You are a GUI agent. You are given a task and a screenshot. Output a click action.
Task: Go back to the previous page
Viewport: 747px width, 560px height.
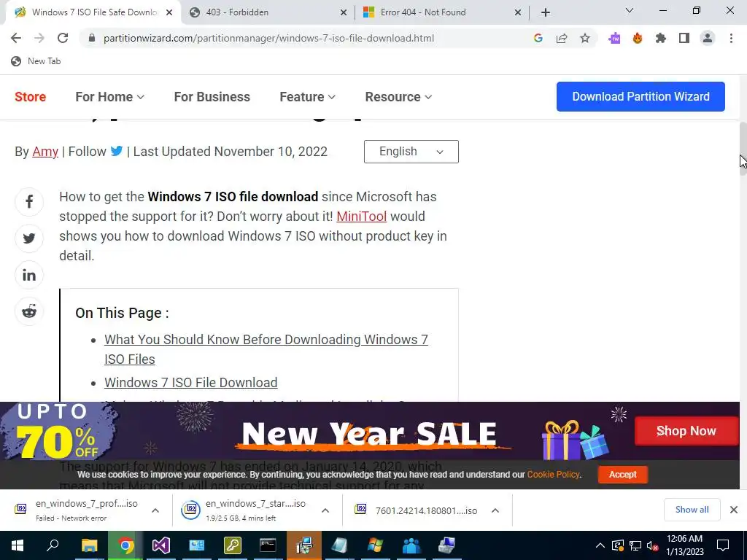point(16,38)
